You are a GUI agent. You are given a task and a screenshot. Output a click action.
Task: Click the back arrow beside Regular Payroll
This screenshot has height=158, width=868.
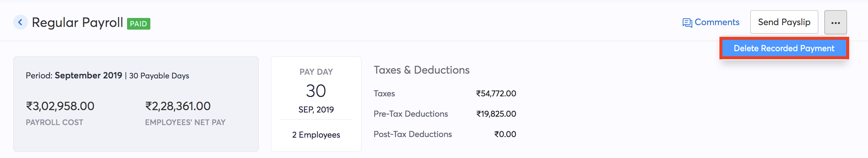[20, 22]
